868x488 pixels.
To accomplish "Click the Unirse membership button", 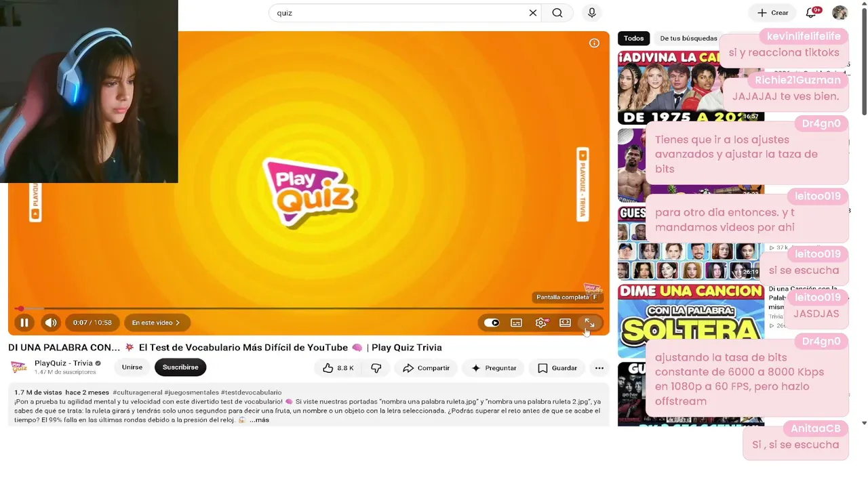I will [132, 367].
